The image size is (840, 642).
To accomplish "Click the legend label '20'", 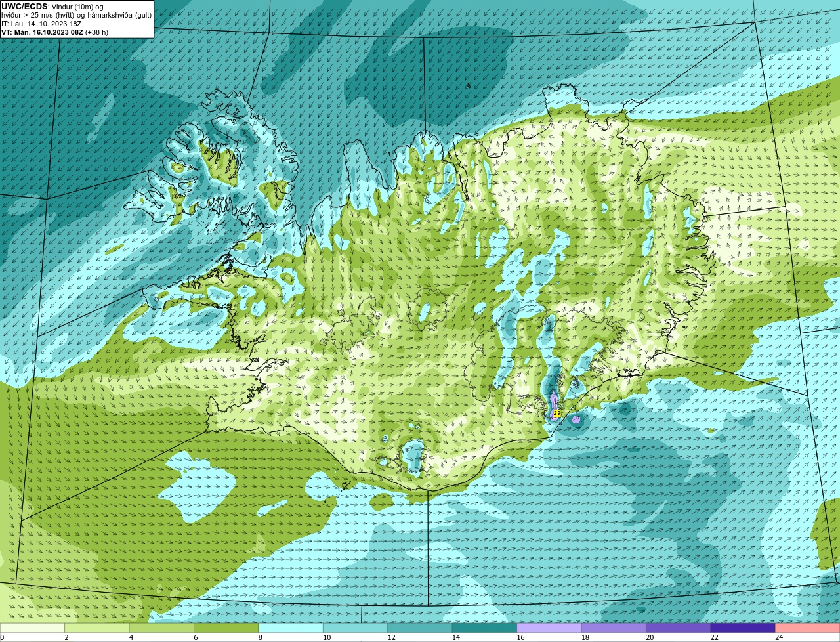I will [x=649, y=637].
